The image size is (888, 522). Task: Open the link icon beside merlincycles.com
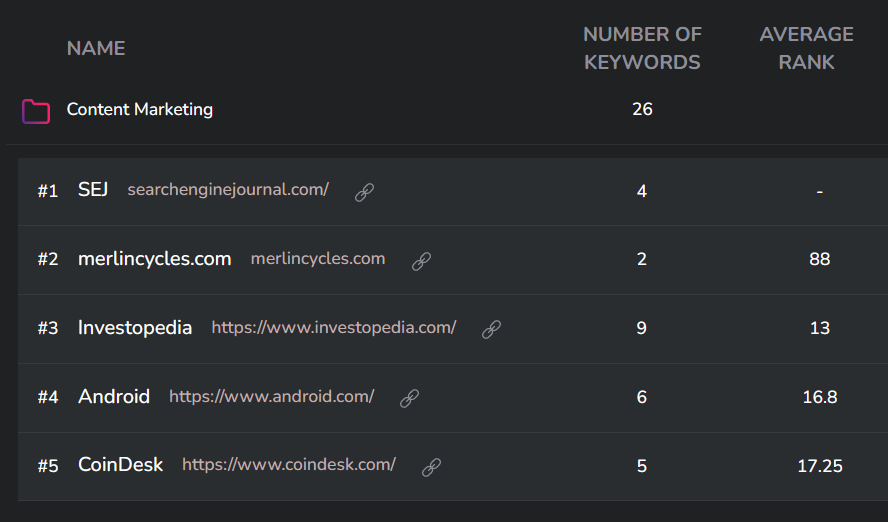tap(421, 261)
